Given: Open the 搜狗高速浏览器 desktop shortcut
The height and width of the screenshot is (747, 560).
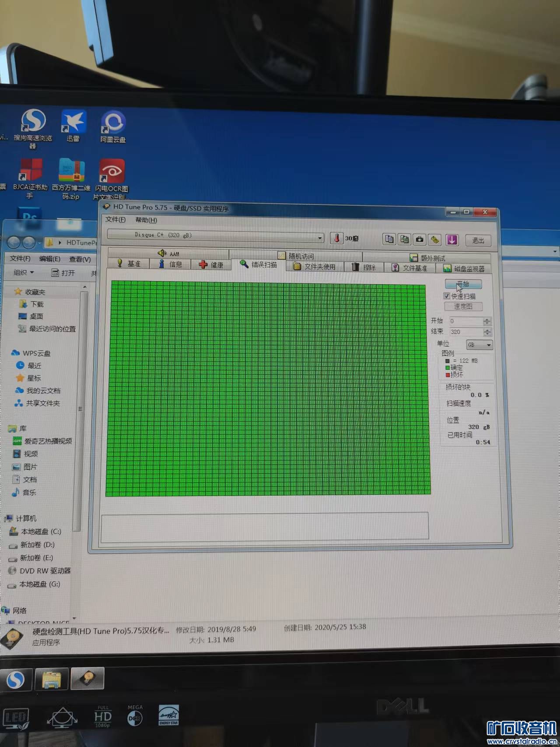Looking at the screenshot, I should pyautogui.click(x=33, y=128).
